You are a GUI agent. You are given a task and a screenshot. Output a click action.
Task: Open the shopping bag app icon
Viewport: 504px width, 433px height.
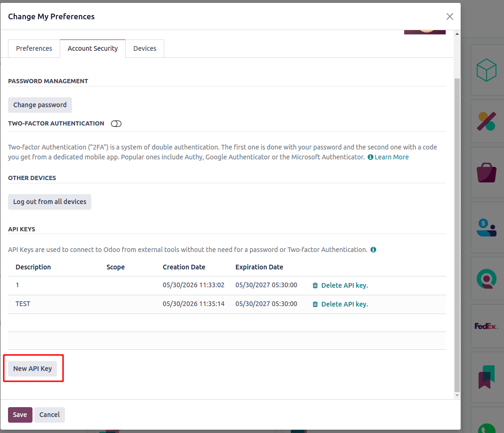coord(486,173)
